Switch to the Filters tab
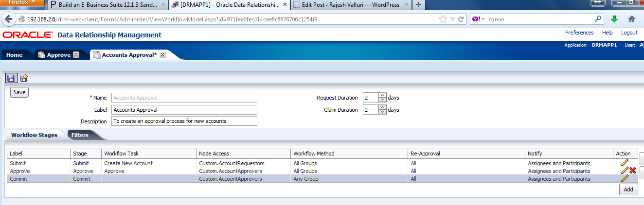This screenshot has height=205, width=644. 80,135
